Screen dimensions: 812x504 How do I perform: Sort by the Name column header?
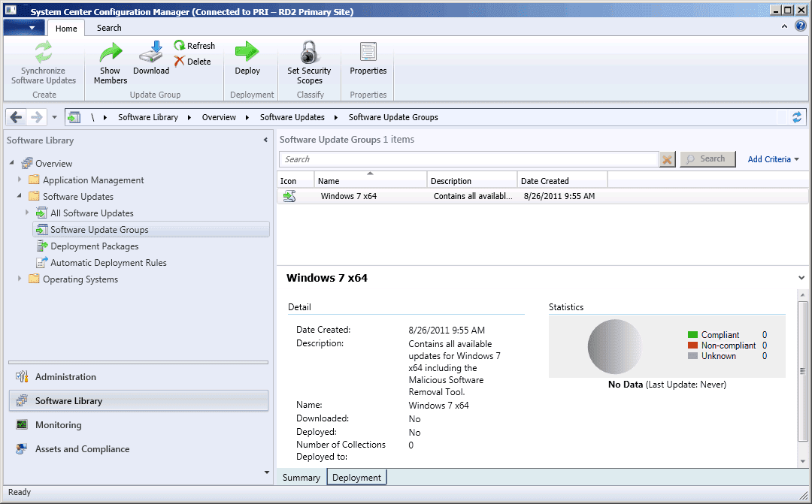coord(370,180)
